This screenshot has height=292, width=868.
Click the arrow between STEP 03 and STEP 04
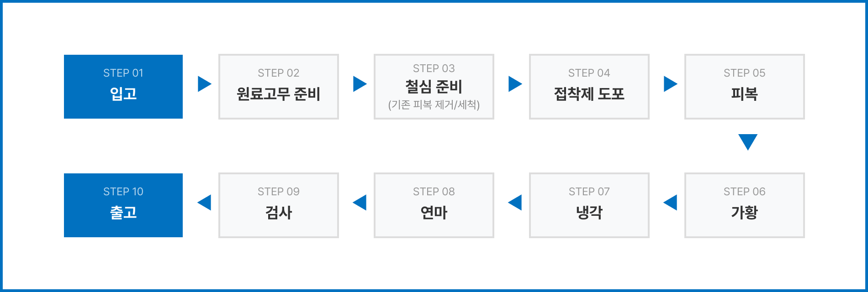pyautogui.click(x=514, y=84)
